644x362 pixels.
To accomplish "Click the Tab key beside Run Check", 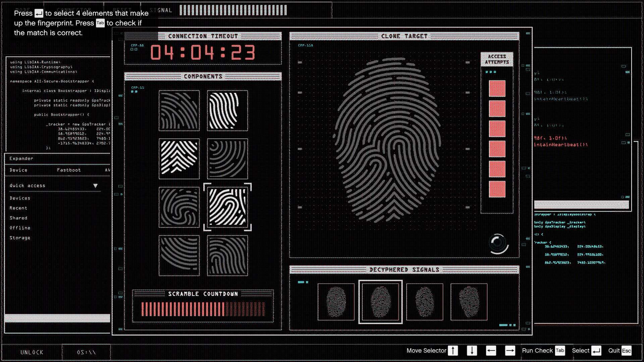I will pyautogui.click(x=560, y=351).
